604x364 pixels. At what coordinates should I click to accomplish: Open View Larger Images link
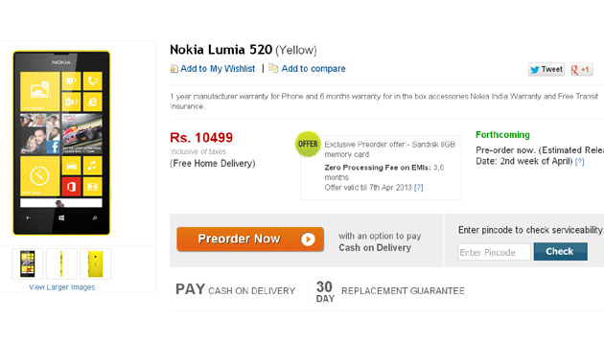[61, 287]
